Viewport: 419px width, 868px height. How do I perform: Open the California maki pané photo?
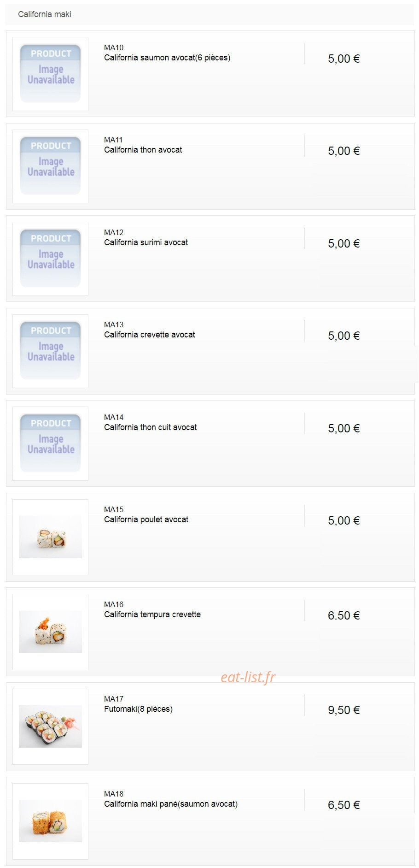50,821
